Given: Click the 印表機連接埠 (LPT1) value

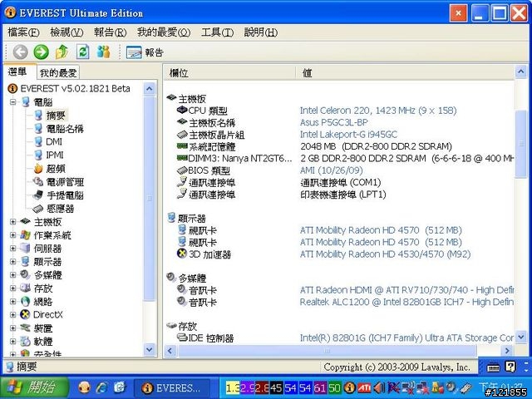Looking at the screenshot, I should click(343, 195).
